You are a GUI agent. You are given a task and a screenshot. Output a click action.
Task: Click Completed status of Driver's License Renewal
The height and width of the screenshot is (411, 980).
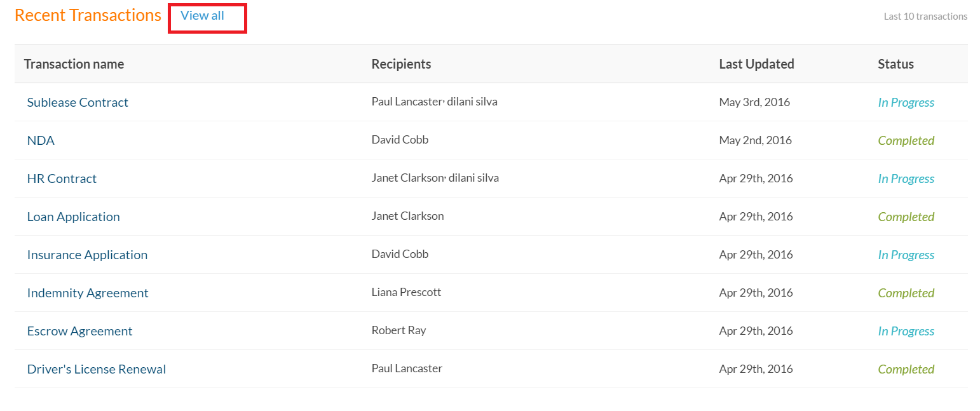click(x=906, y=369)
